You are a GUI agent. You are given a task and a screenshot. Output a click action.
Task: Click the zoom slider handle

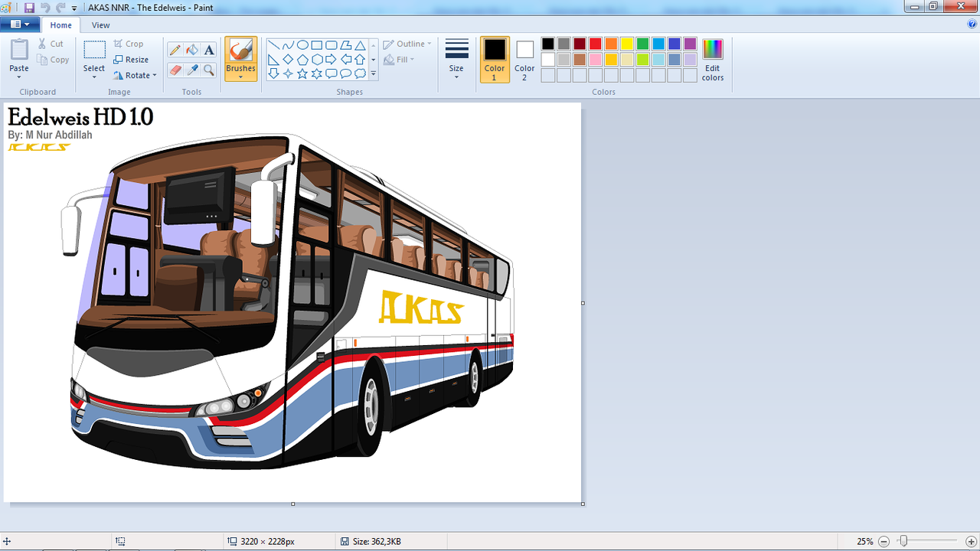click(x=903, y=541)
